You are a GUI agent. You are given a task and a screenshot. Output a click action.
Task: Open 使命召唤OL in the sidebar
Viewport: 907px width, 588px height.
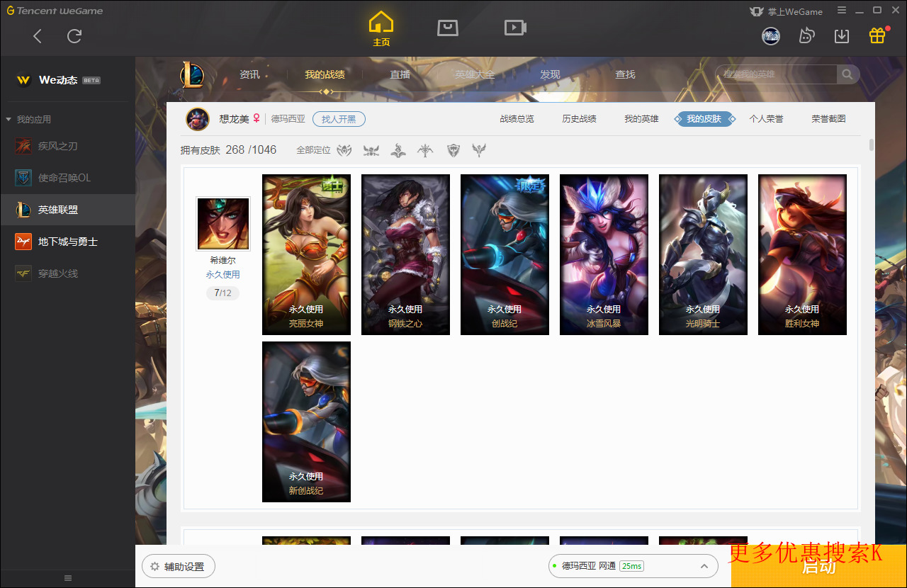(x=67, y=178)
